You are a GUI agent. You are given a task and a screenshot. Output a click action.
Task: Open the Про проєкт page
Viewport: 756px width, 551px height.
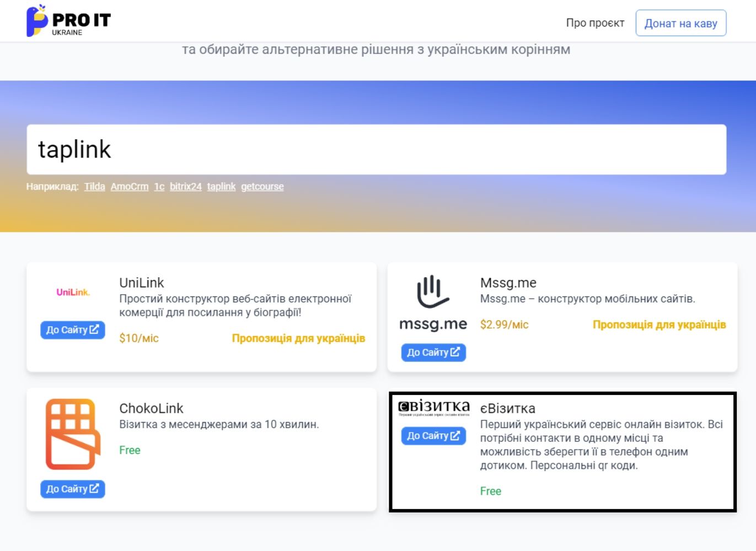click(x=595, y=23)
